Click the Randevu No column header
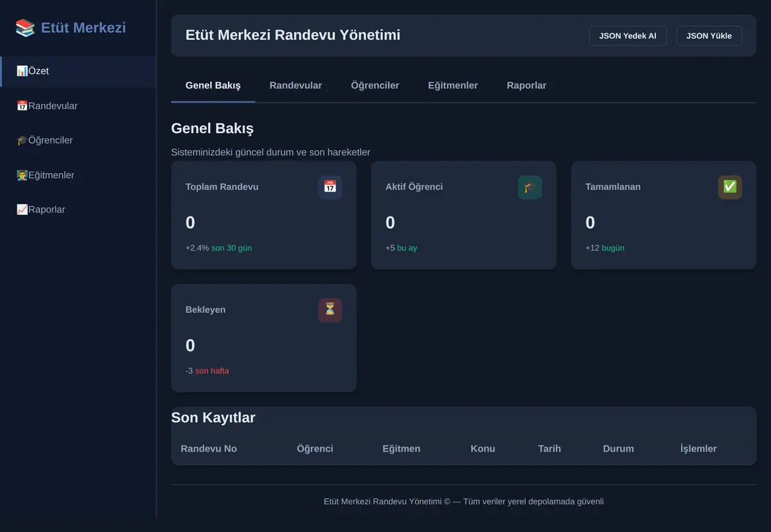The image size is (771, 532). 209,448
